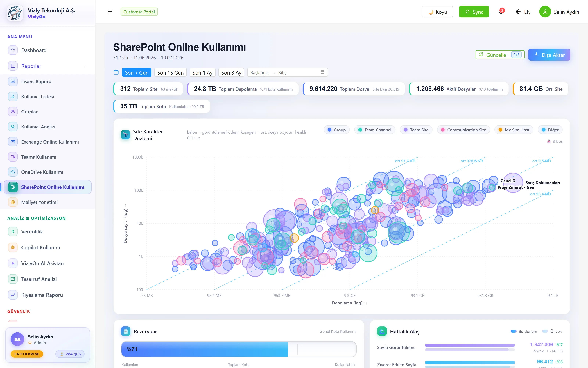Select the Son 1 Ay period tab
The height and width of the screenshot is (368, 588).
(202, 72)
